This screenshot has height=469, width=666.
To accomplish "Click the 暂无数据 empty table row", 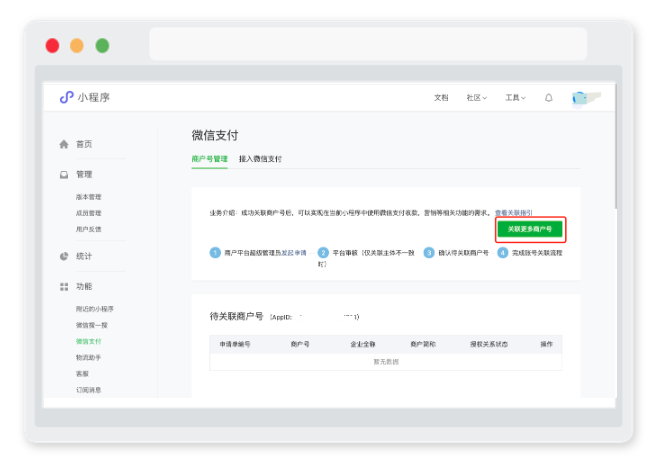I will [386, 362].
